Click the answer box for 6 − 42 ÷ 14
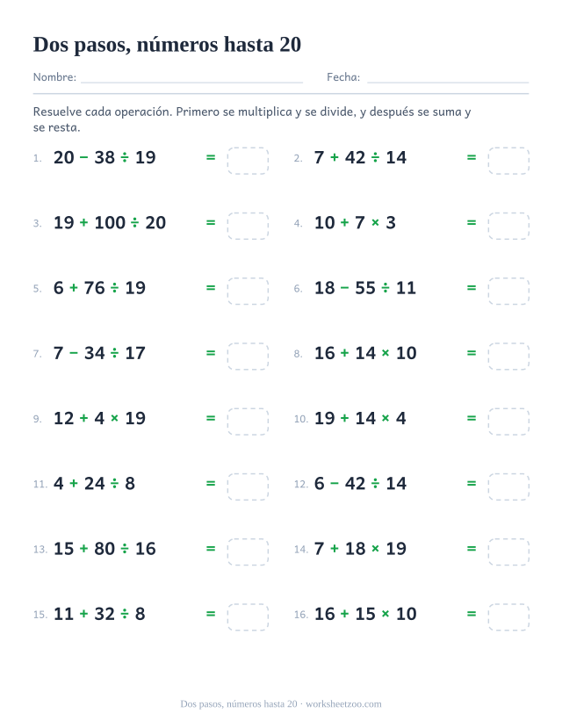The image size is (562, 728). pyautogui.click(x=508, y=487)
